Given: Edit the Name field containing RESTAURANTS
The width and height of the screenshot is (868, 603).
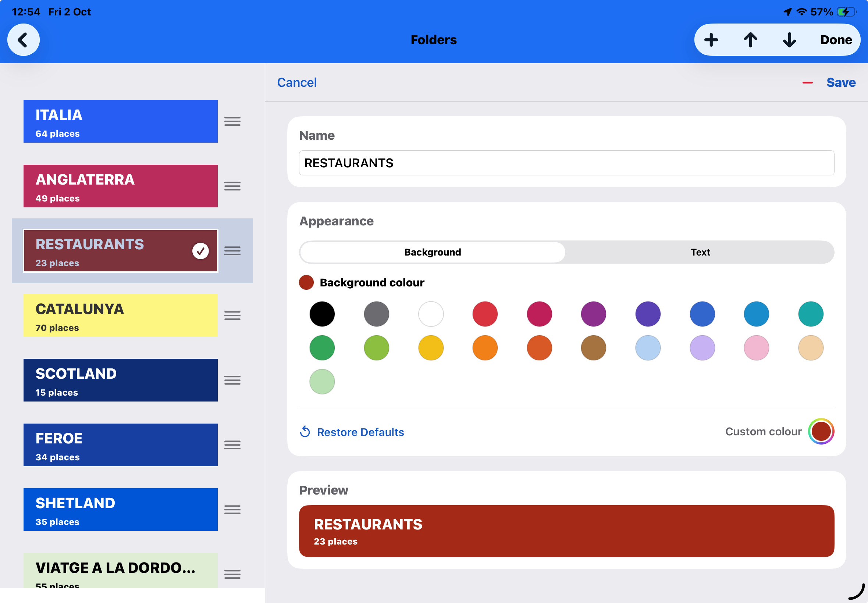Looking at the screenshot, I should (566, 163).
